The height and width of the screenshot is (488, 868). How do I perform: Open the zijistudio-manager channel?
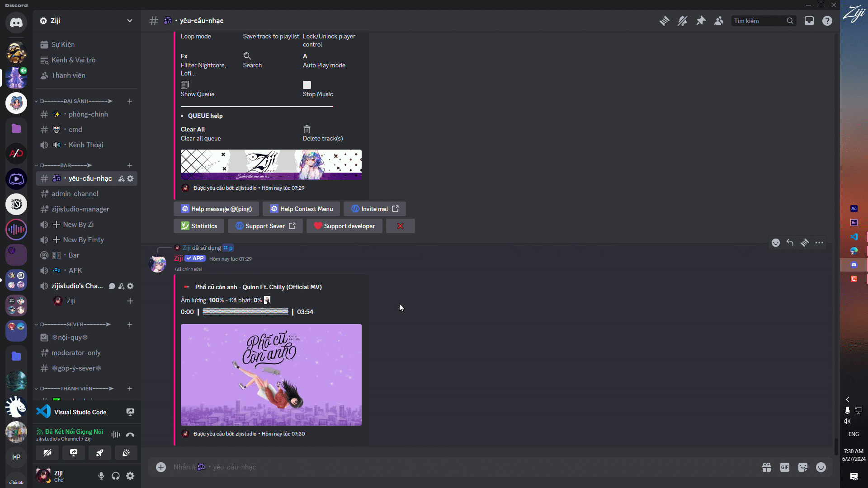click(x=86, y=209)
